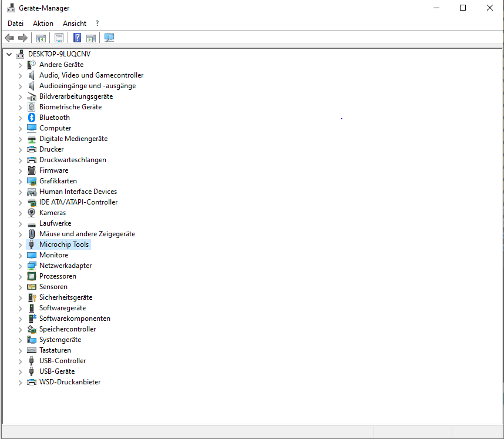The width and height of the screenshot is (504, 439).
Task: Select the DESKTOP-9LUQCNV computer name
Action: pos(59,54)
